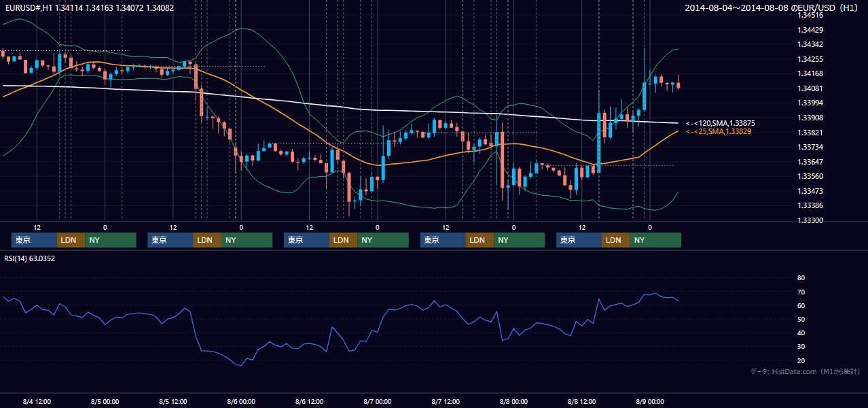Select RSI scale value 20

(801, 360)
